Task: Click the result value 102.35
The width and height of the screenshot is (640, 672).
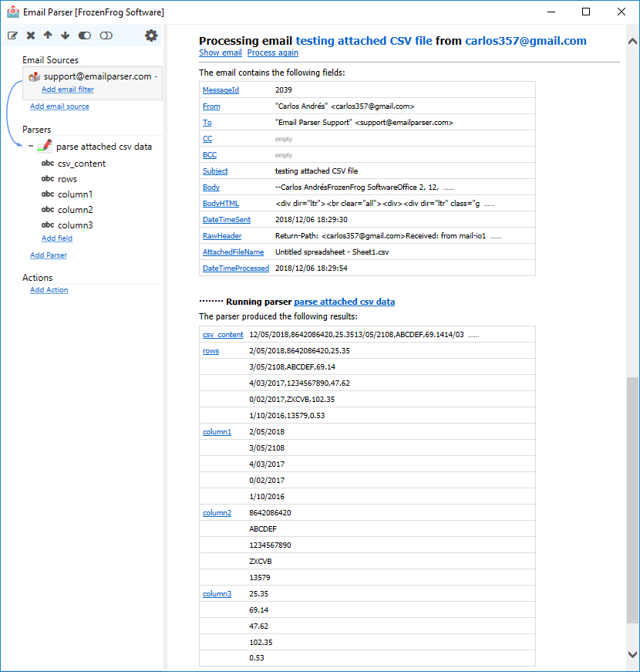Action: 261,643
